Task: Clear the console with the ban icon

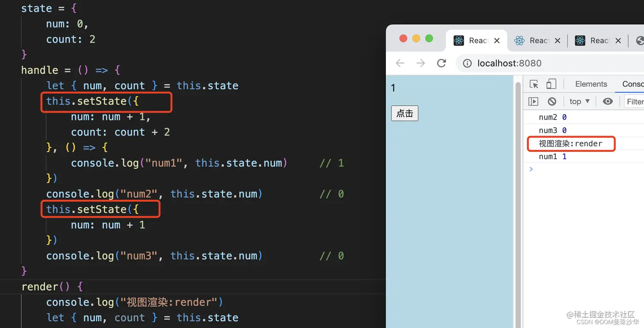Action: [552, 101]
